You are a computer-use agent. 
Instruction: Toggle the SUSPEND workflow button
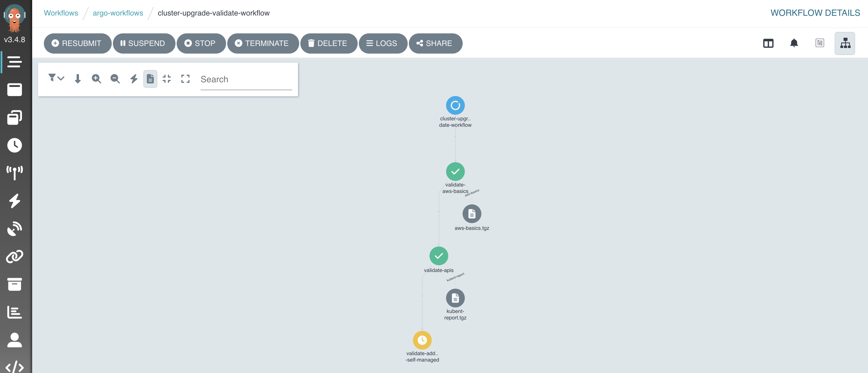(143, 43)
